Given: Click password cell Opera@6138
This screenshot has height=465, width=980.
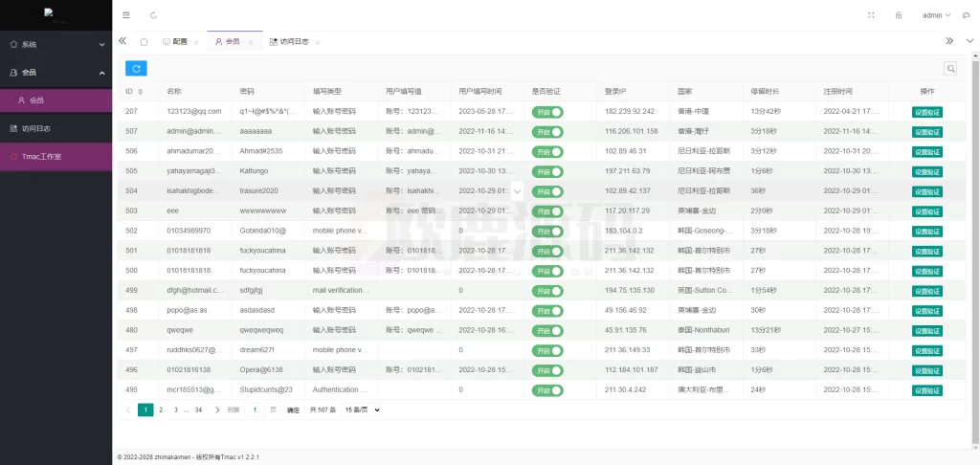Looking at the screenshot, I should pyautogui.click(x=261, y=370).
